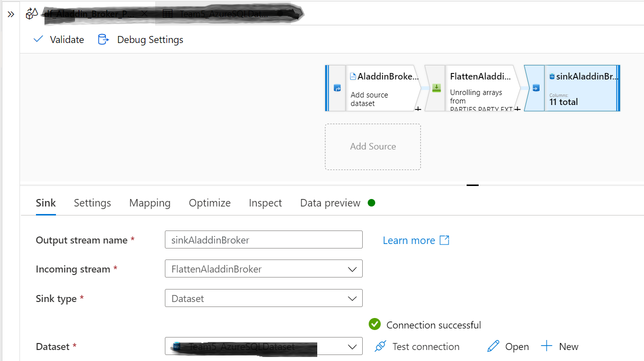Image resolution: width=644 pixels, height=361 pixels.
Task: Click the Connection successful green check badge
Action: [x=374, y=324]
